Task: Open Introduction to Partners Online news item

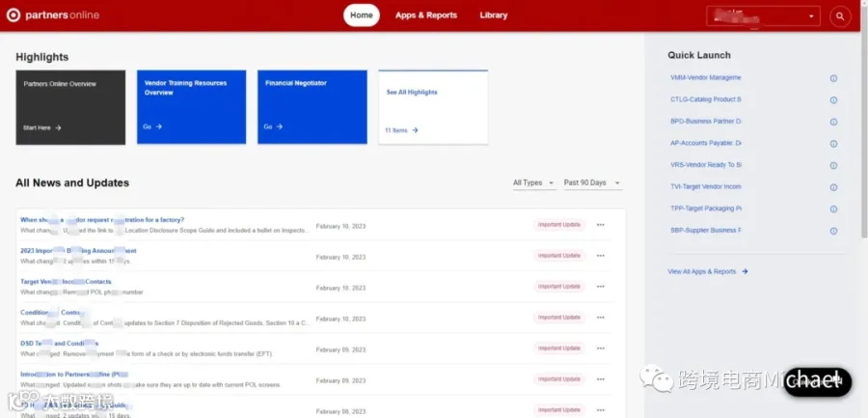Action: (x=74, y=375)
